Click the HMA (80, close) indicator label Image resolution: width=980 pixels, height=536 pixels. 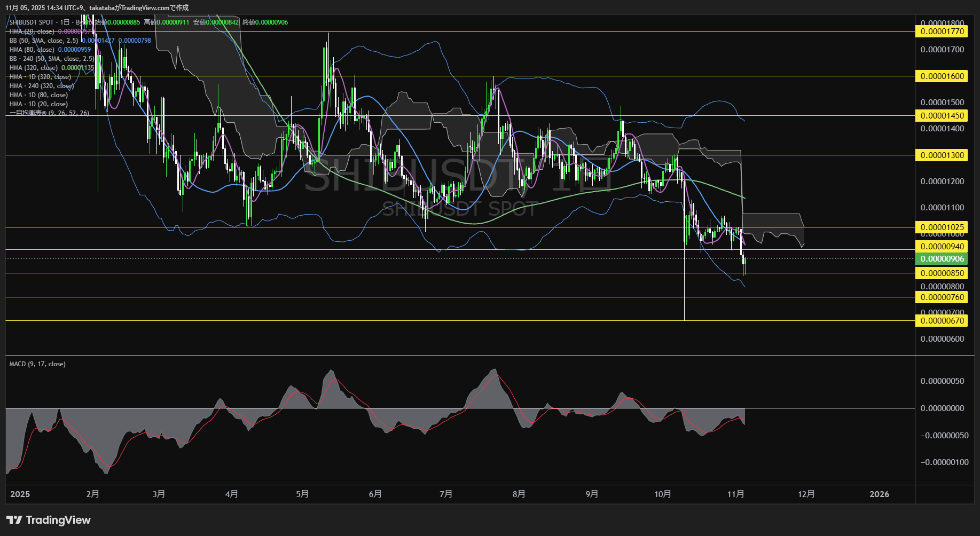pyautogui.click(x=32, y=50)
